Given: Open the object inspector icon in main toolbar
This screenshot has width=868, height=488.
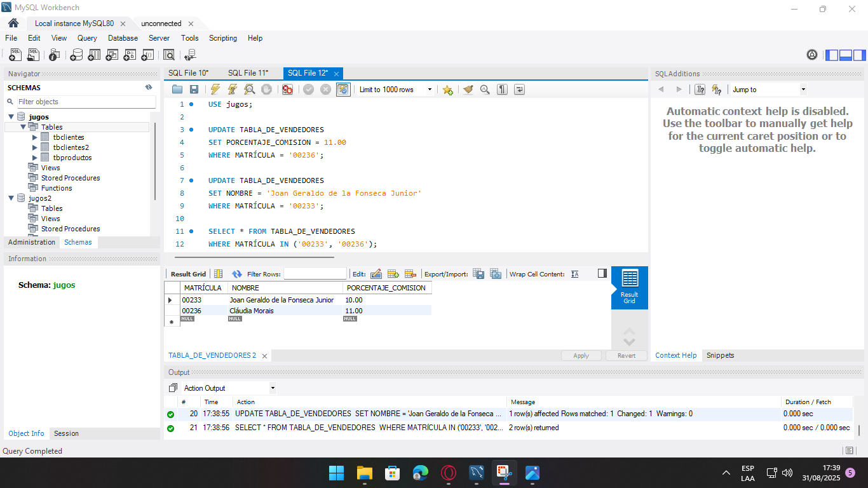Looking at the screenshot, I should [55, 55].
